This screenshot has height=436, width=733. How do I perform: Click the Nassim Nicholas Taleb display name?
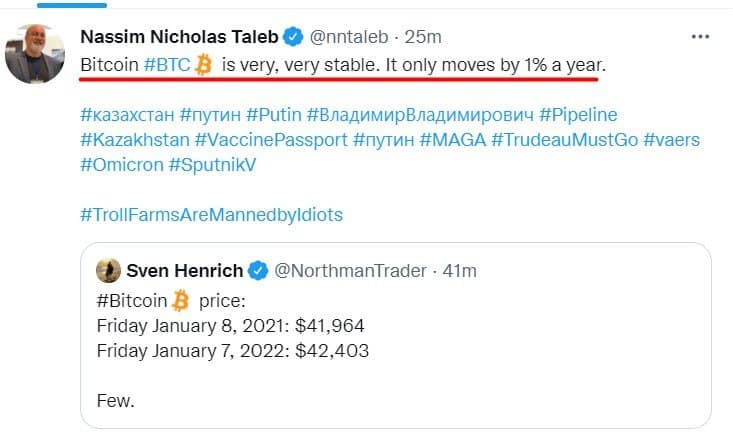click(x=179, y=38)
